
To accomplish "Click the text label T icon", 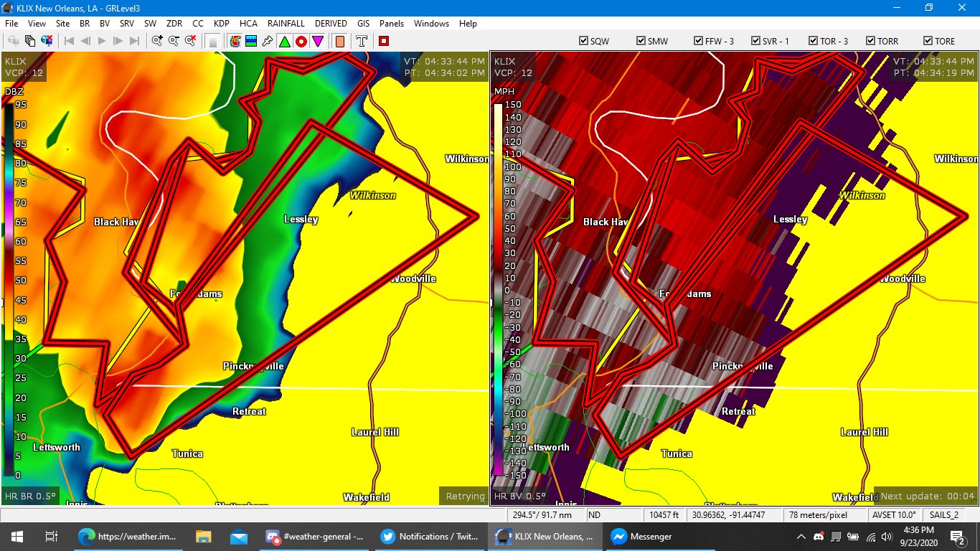I will (x=362, y=41).
